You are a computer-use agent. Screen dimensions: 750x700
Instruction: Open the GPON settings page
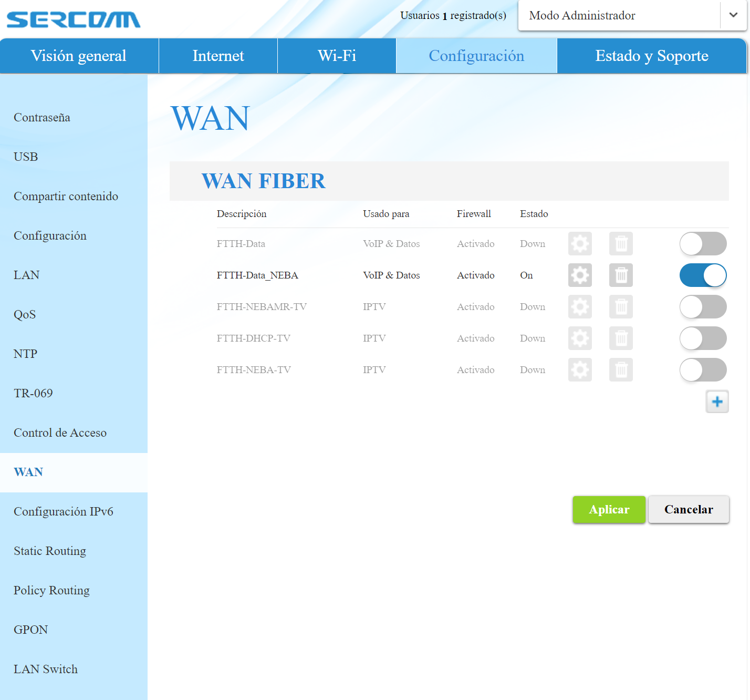click(x=30, y=629)
